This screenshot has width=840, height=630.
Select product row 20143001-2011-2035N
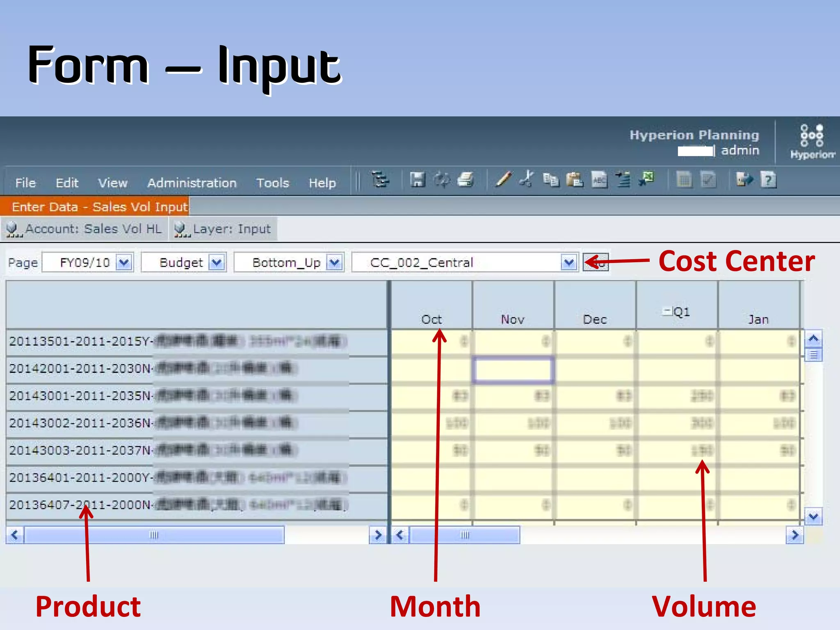point(196,396)
